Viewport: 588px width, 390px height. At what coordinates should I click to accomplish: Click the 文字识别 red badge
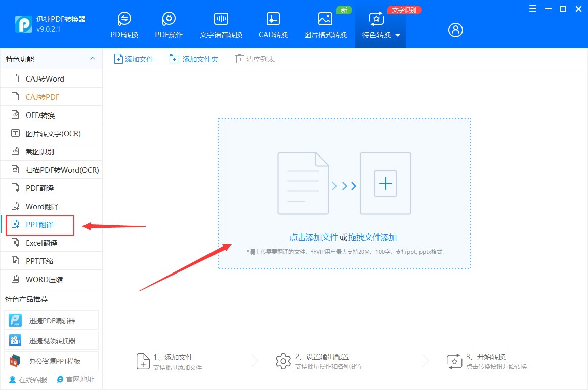pos(404,10)
